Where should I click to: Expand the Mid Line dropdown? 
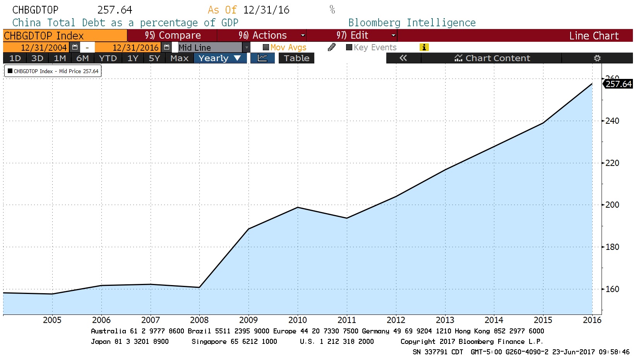coord(246,47)
